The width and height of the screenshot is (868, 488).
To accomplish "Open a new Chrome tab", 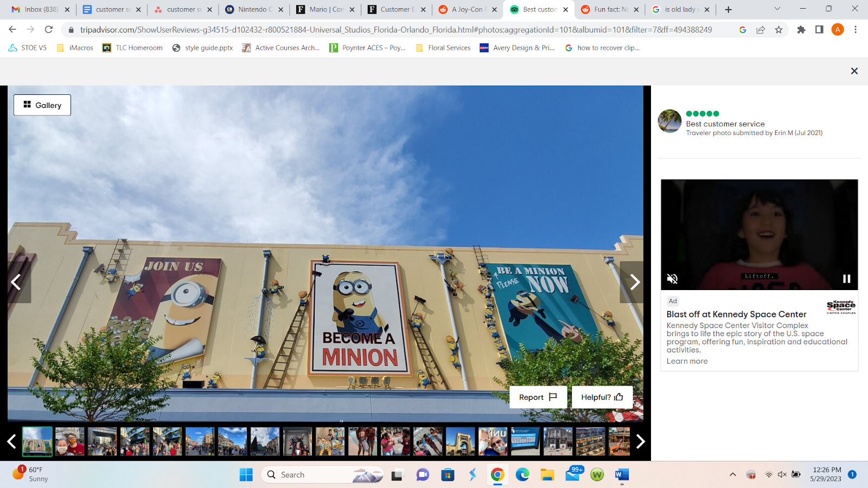I will point(729,9).
